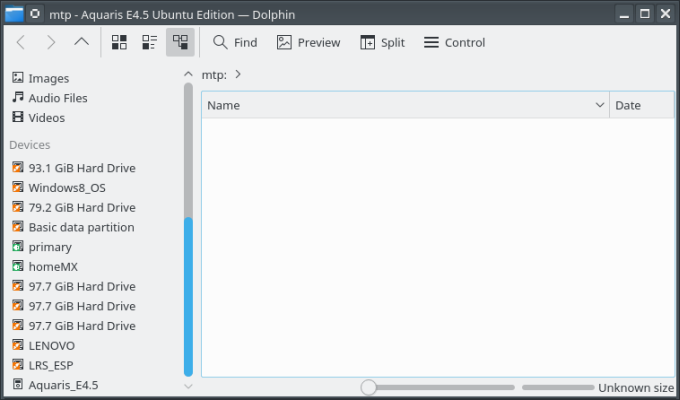The image size is (680, 400).
Task: Split the view into two panes
Action: [x=382, y=42]
